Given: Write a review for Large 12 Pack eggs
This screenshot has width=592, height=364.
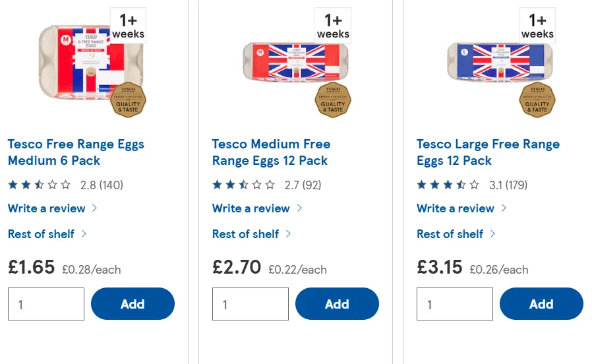Looking at the screenshot, I should (x=461, y=208).
